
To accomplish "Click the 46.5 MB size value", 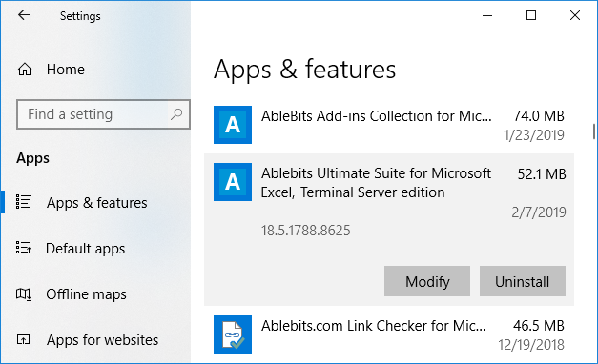I will pyautogui.click(x=539, y=326).
